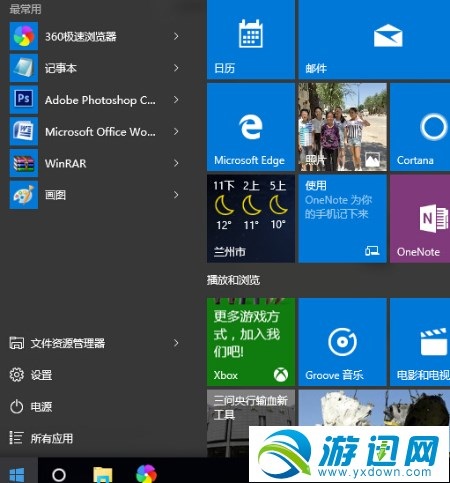The width and height of the screenshot is (450, 483).
Task: Click the WinRAR books icon
Action: pos(24,163)
